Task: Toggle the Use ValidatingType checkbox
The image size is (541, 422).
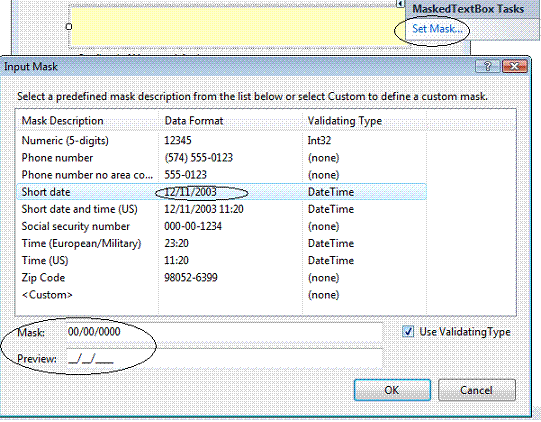Action: pos(408,332)
